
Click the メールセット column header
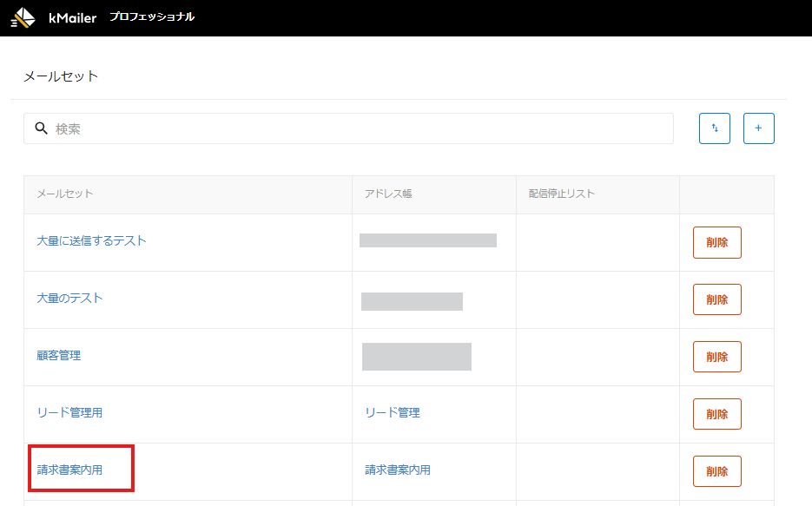(x=65, y=194)
